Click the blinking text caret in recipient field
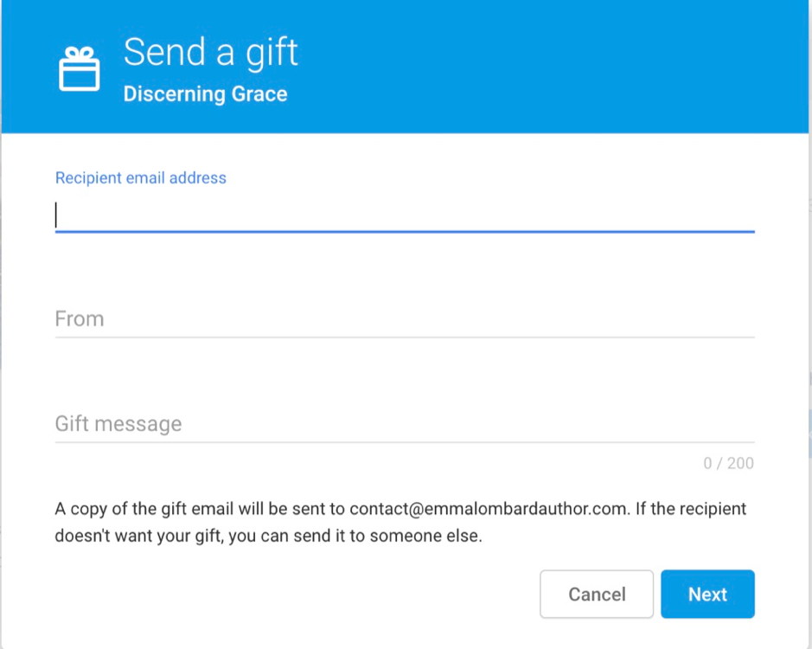This screenshot has width=812, height=649. tap(56, 215)
